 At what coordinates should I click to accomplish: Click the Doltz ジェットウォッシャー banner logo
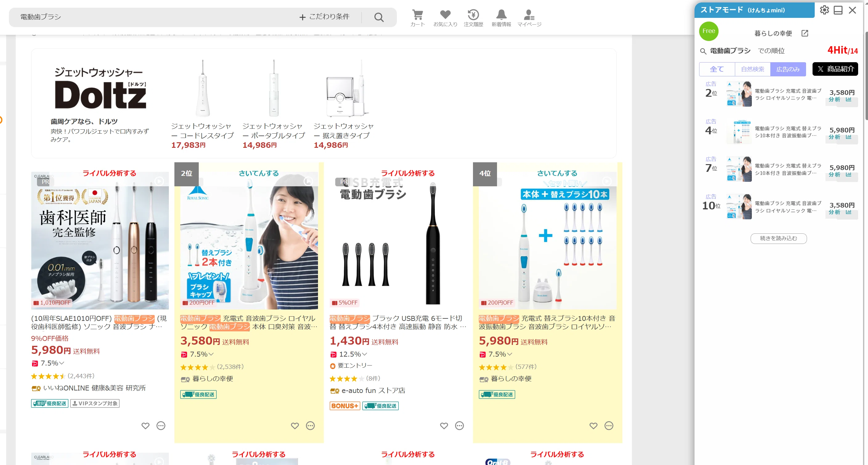coord(100,88)
